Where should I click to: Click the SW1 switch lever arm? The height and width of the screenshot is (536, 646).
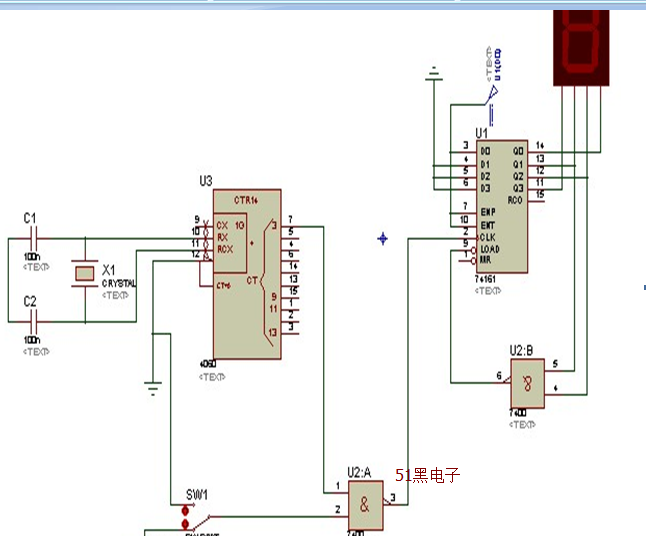201,522
